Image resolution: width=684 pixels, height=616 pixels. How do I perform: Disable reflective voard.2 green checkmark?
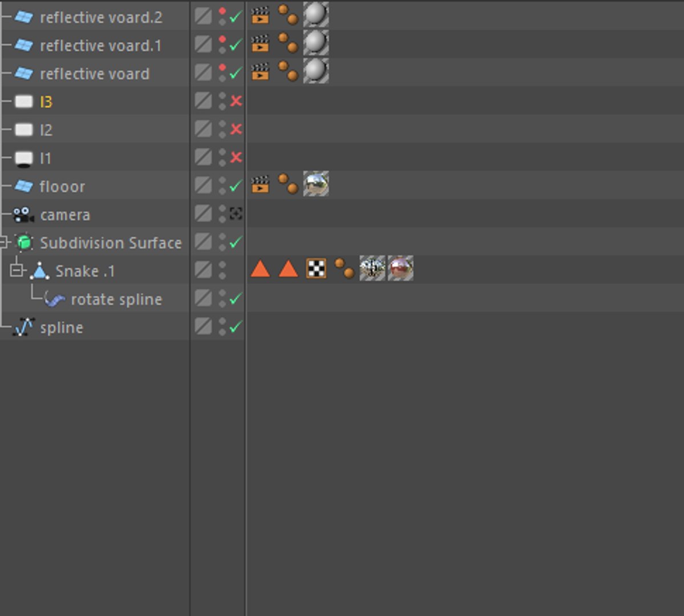pos(236,17)
